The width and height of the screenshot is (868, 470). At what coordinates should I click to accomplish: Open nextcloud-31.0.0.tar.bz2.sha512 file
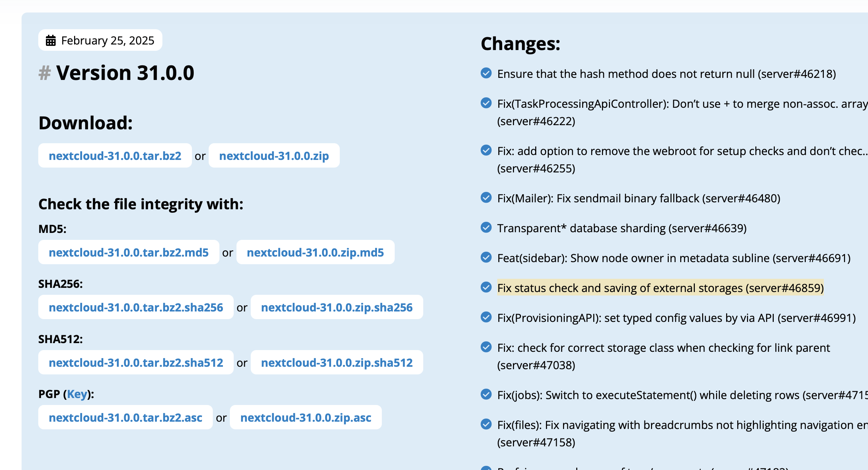136,363
